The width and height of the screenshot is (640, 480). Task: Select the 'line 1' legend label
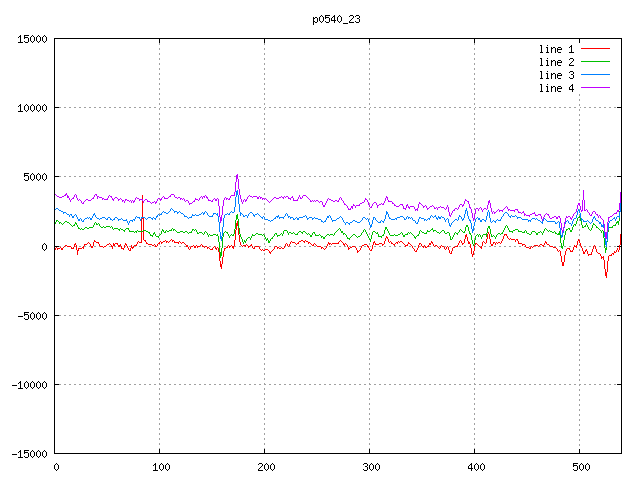coord(556,49)
